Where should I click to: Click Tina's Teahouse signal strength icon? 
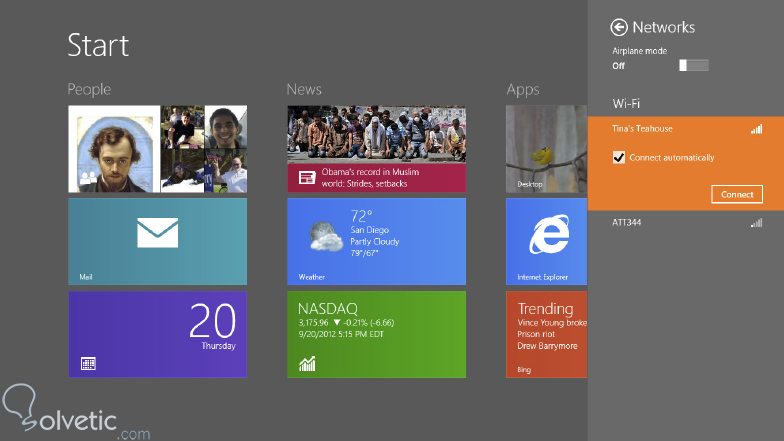tap(756, 130)
